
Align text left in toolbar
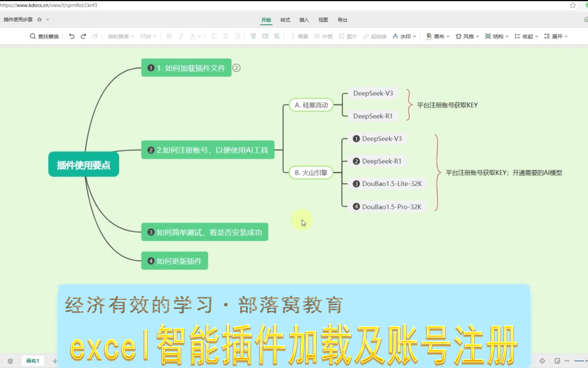tap(214, 36)
